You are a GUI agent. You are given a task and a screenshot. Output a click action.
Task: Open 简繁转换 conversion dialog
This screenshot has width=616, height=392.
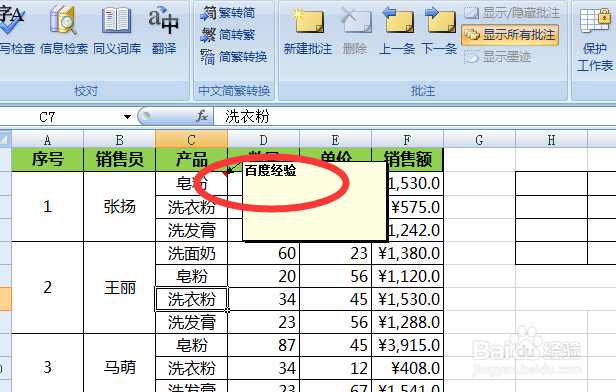tap(234, 57)
